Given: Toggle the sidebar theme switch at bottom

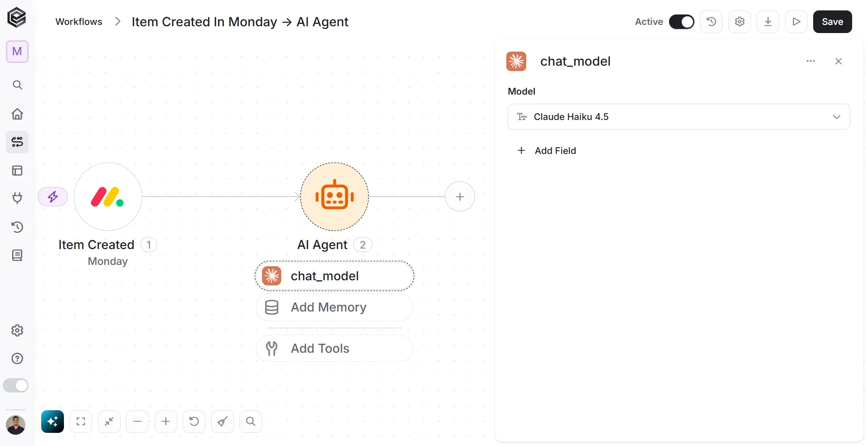Looking at the screenshot, I should pos(16,386).
